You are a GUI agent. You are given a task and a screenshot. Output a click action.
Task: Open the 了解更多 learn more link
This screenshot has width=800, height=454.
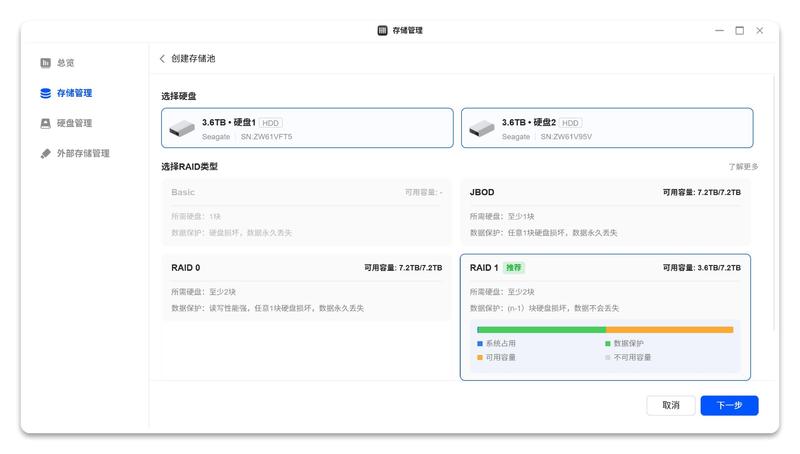coord(743,166)
